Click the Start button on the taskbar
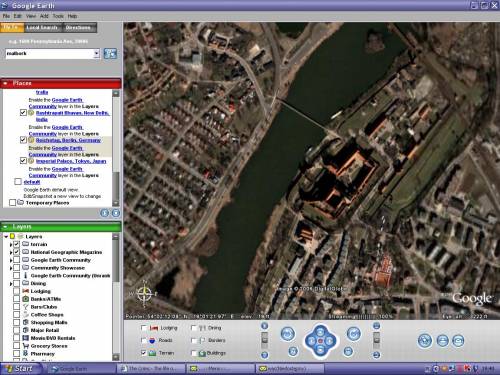 pos(20,369)
